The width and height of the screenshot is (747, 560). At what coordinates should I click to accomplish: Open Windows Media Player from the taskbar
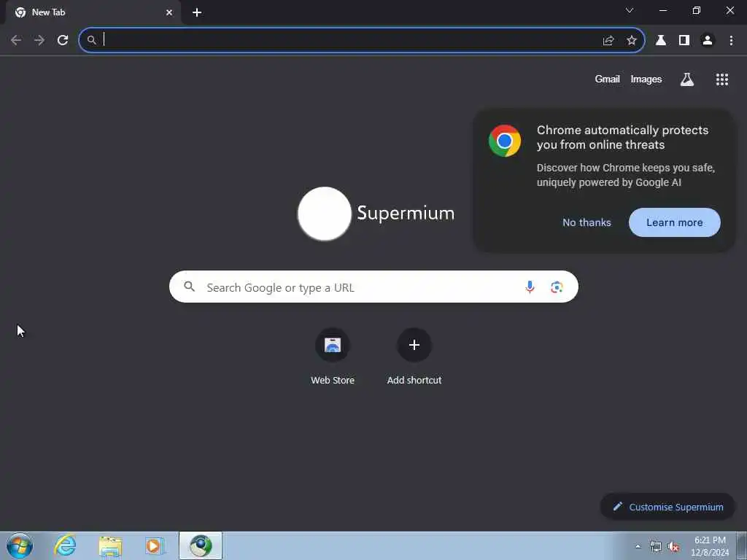click(x=155, y=545)
